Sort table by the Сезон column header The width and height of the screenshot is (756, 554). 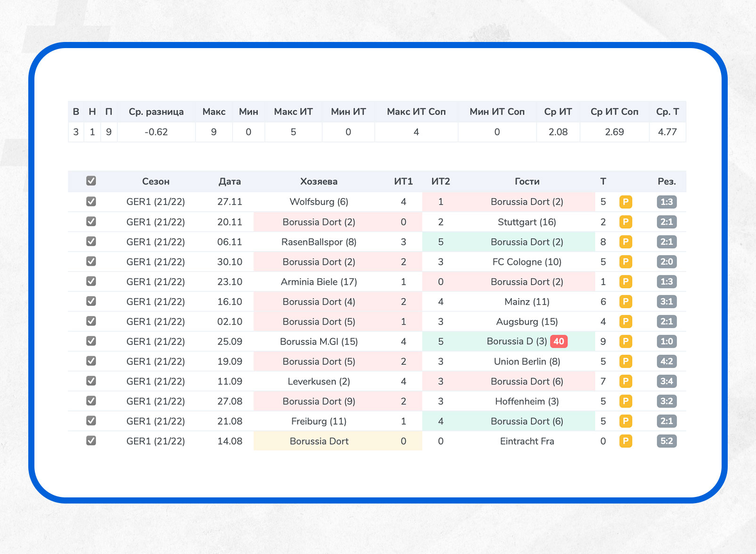point(156,182)
